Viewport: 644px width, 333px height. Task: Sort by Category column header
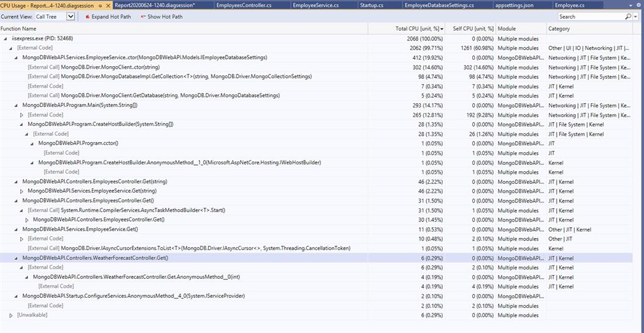(x=590, y=29)
